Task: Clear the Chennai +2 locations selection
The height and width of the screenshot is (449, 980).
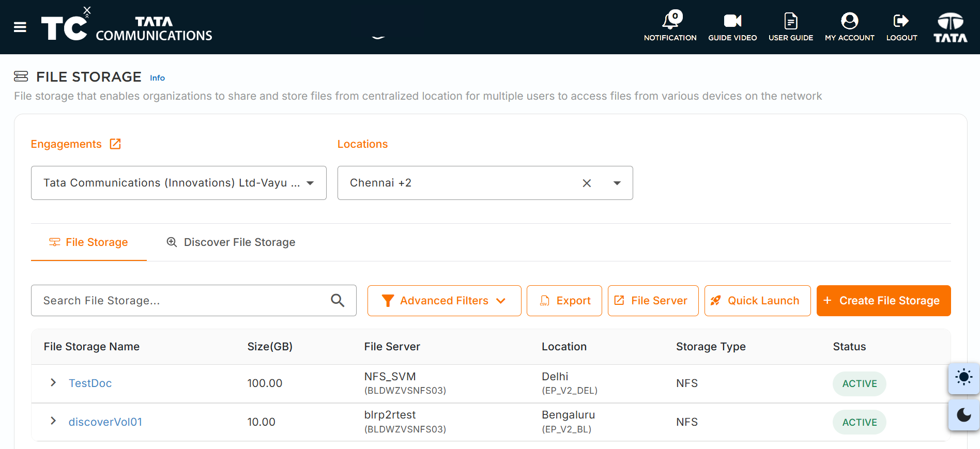Action: pyautogui.click(x=587, y=183)
